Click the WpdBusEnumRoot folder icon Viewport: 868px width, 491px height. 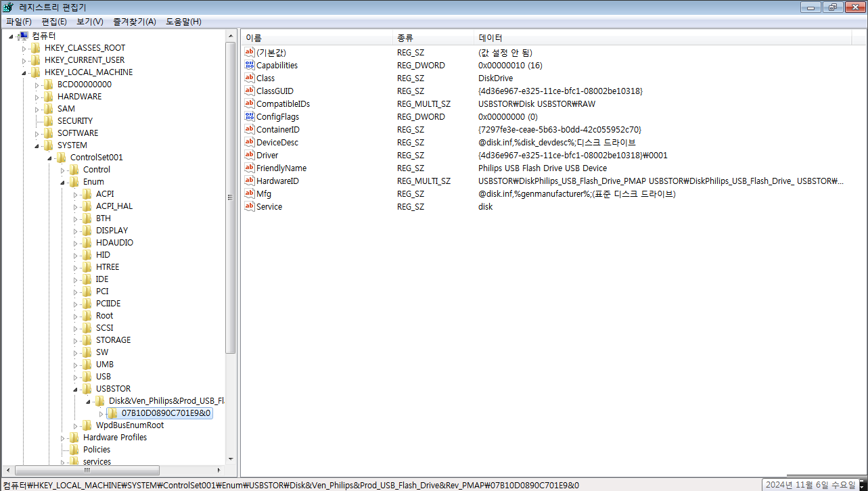pyautogui.click(x=87, y=425)
